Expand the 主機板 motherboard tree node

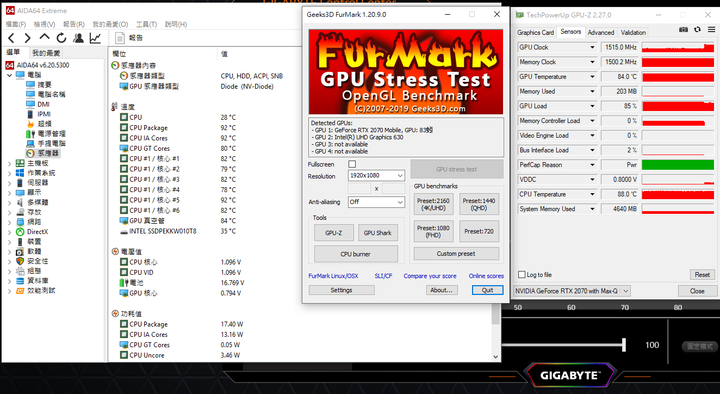pyautogui.click(x=9, y=163)
